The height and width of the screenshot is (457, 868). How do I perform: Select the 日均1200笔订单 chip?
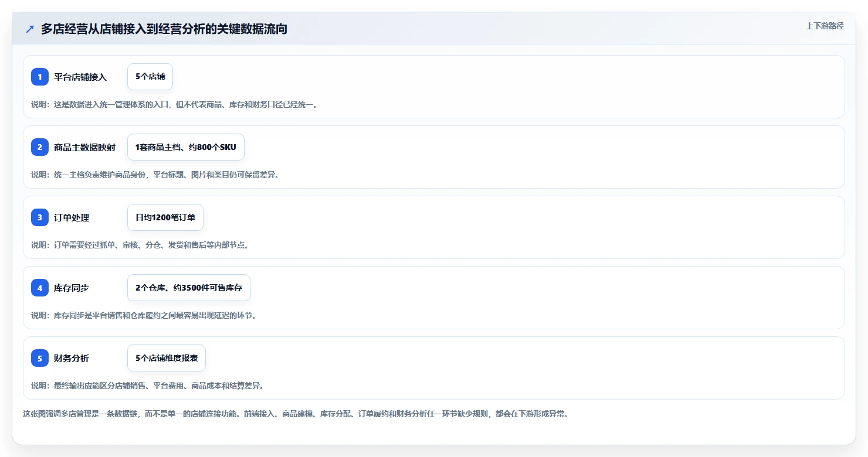(165, 217)
